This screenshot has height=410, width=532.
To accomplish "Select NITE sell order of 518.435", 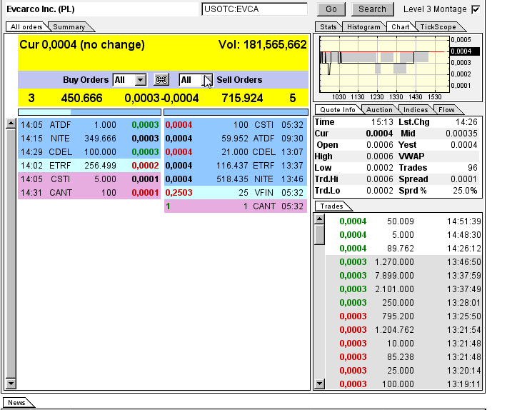I will (x=236, y=179).
